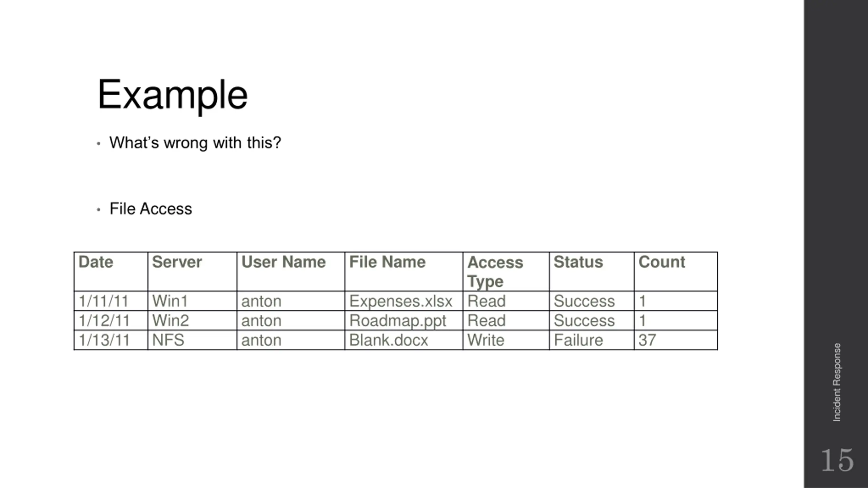Click the 'Access Type' column header
This screenshot has width=868, height=488.
tap(506, 271)
